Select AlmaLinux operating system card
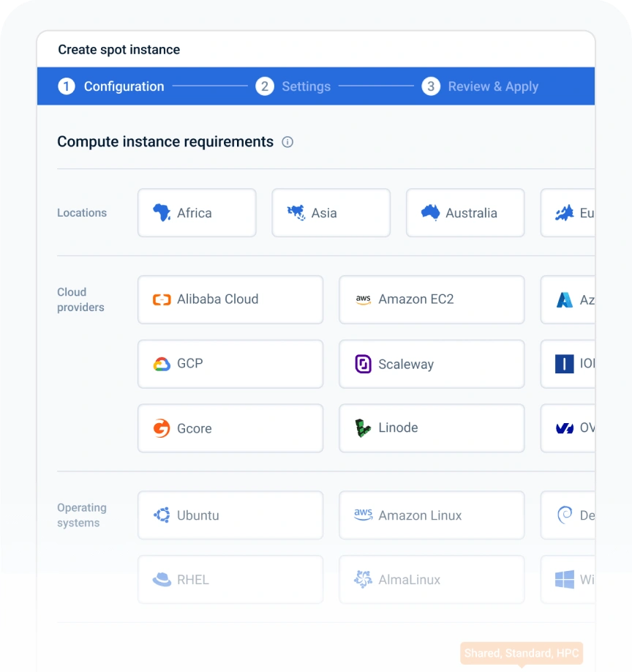Screen dimensions: 632x672 pyautogui.click(x=432, y=580)
